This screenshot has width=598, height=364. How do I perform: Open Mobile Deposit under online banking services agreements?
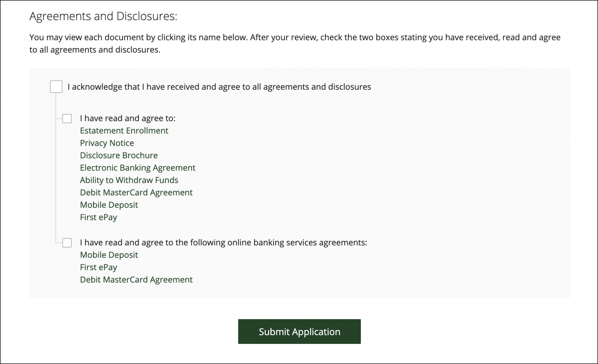pyautogui.click(x=109, y=255)
